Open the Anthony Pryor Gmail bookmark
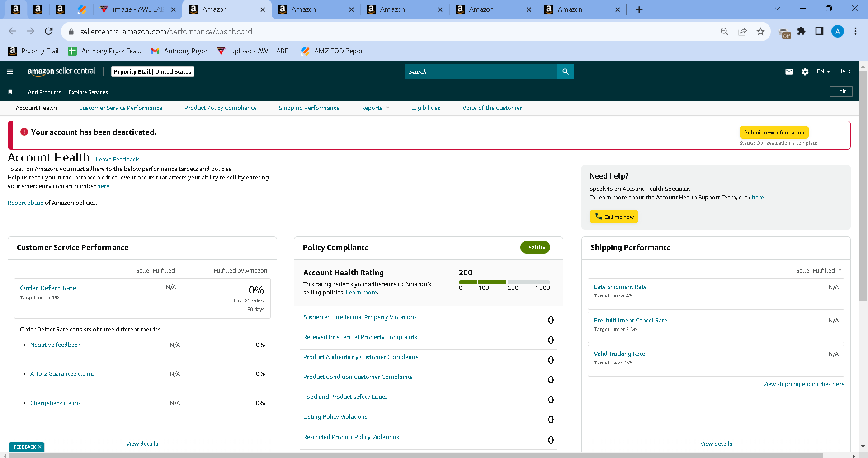This screenshot has height=458, width=868. [179, 51]
